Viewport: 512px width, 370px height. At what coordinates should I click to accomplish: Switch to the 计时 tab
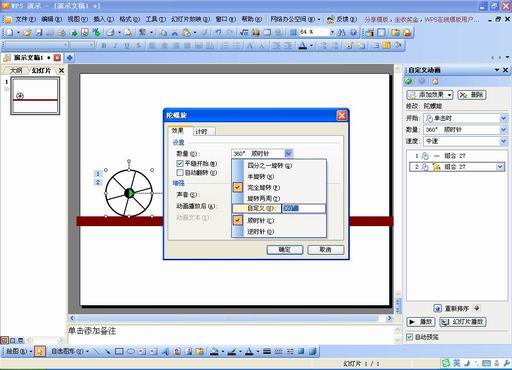pyautogui.click(x=204, y=131)
